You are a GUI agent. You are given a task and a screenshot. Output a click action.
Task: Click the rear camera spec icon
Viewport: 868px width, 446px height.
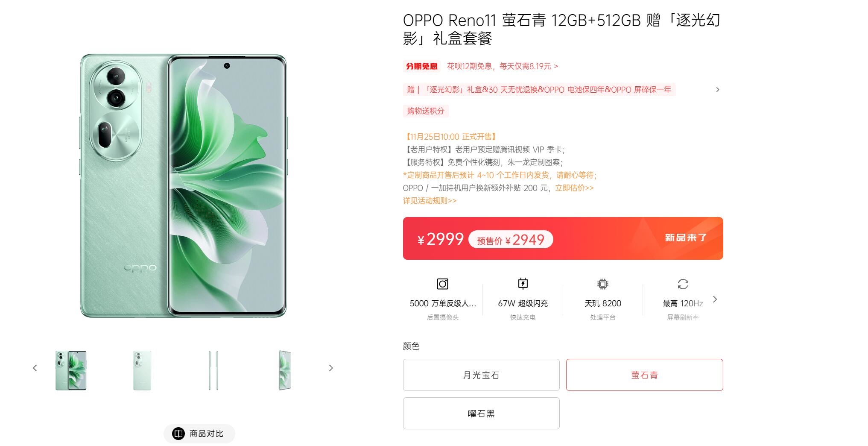coord(442,284)
